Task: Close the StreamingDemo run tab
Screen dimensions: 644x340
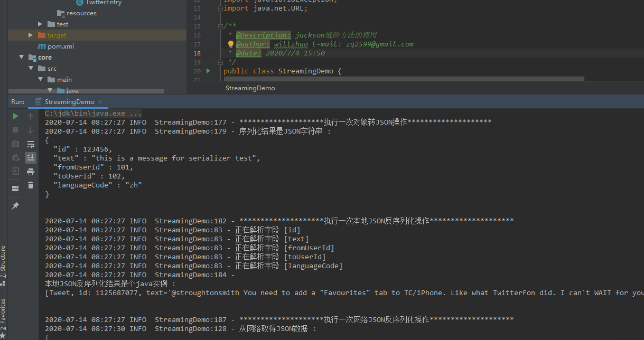Action: tap(100, 102)
